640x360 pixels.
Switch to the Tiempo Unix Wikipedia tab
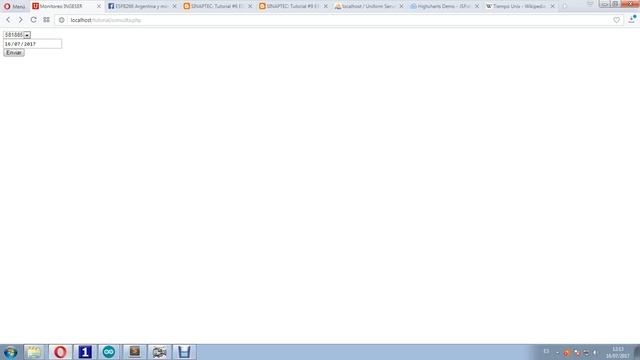pos(520,6)
